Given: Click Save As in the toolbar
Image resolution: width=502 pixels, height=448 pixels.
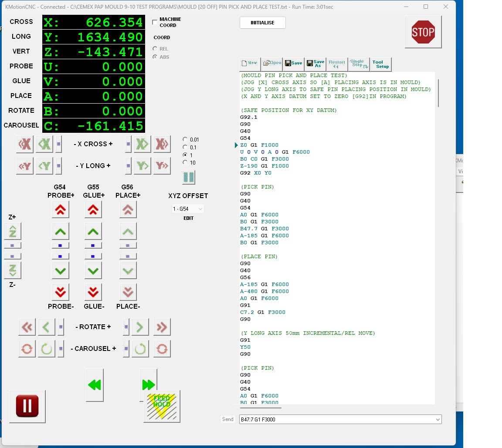Looking at the screenshot, I should click(x=315, y=64).
